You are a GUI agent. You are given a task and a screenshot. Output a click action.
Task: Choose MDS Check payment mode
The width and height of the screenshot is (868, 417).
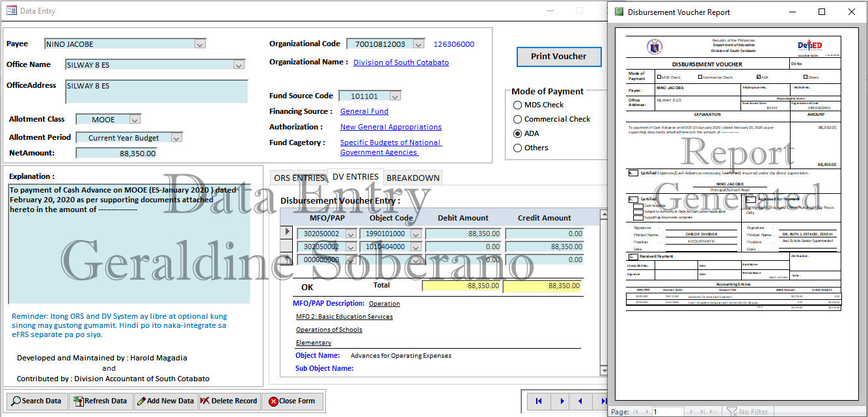pyautogui.click(x=518, y=105)
